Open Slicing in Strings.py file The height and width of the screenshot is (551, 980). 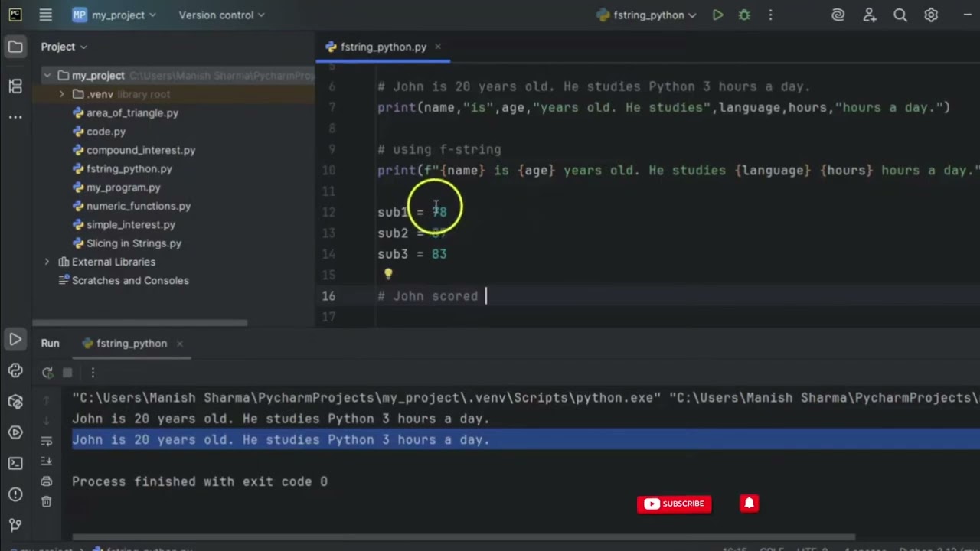(126, 243)
